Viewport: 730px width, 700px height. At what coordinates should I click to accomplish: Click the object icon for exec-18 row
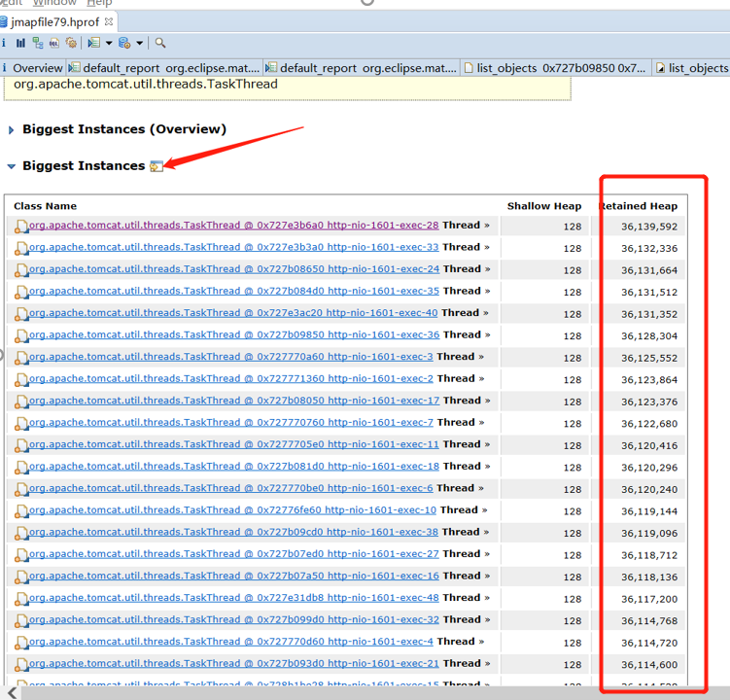(20, 467)
